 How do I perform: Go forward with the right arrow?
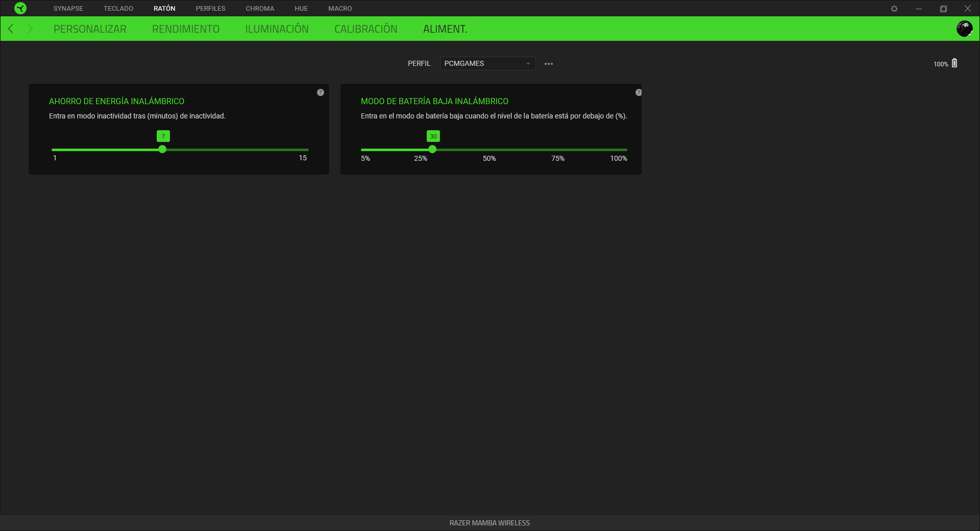(30, 29)
